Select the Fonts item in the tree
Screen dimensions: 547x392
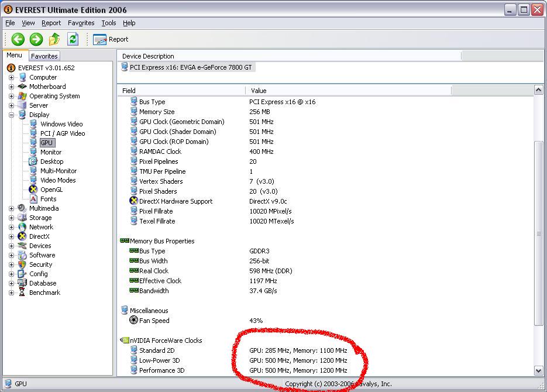coord(48,199)
